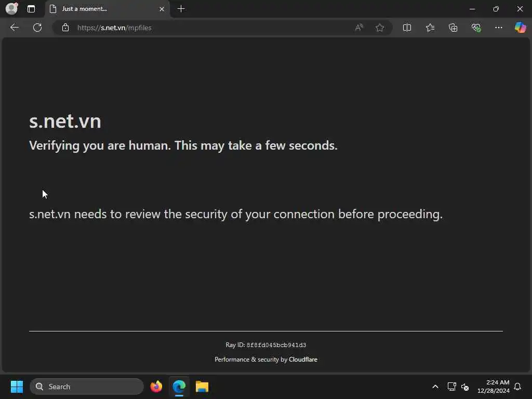The width and height of the screenshot is (532, 399).
Task: Click the taskbar Search box
Action: [x=87, y=387]
